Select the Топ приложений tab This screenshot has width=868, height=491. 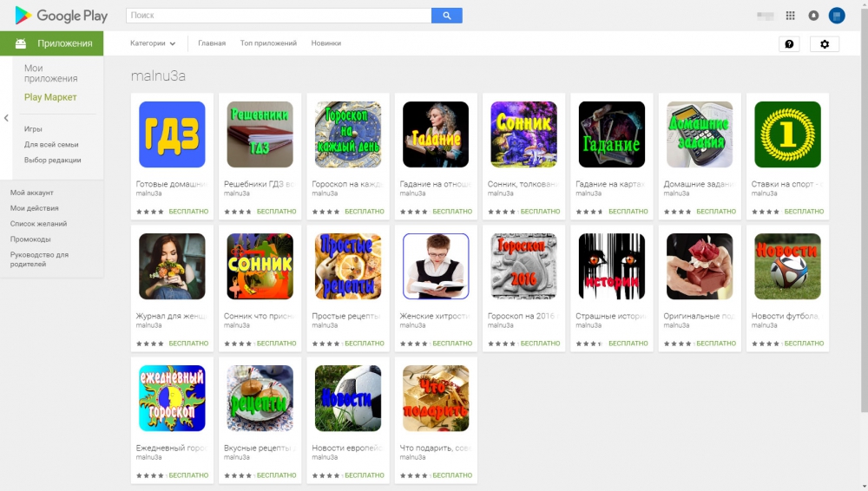pos(268,43)
